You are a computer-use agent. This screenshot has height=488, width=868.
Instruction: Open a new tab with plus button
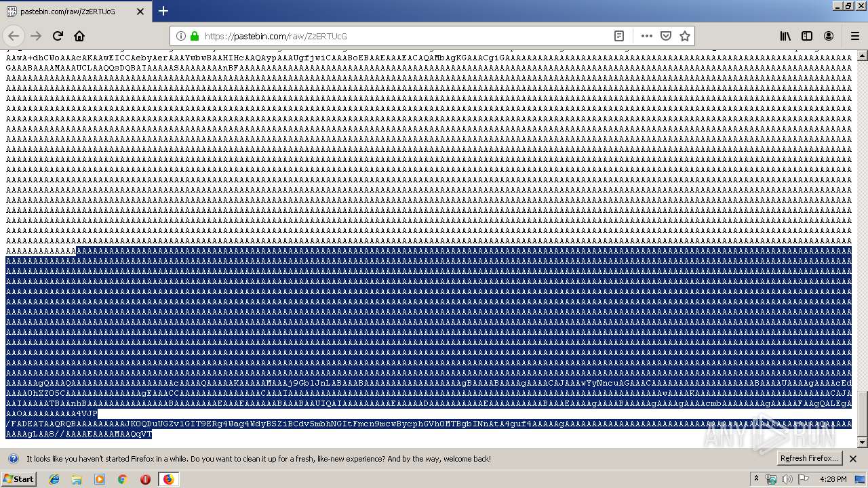[163, 11]
